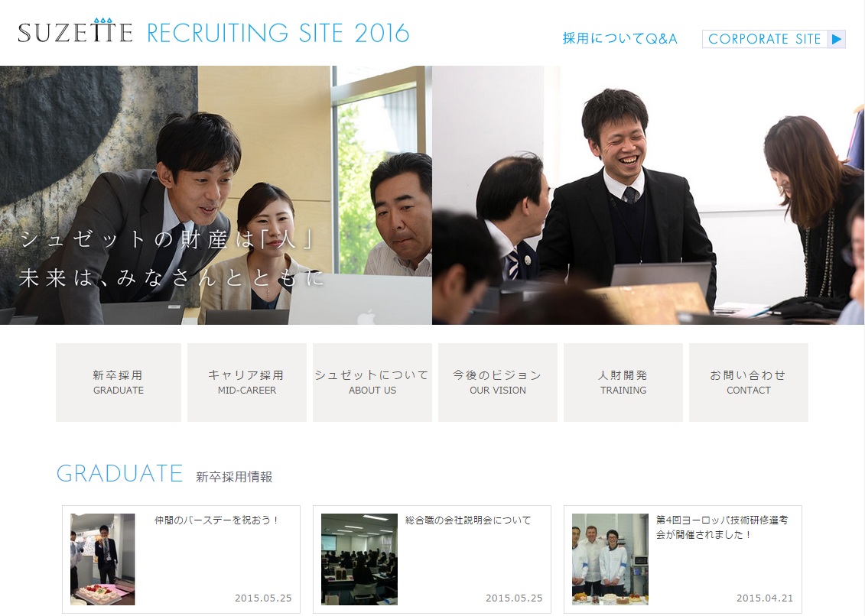Viewport: 865px width, 616px height.
Task: Open the CORPORATE SITE button
Action: [773, 39]
